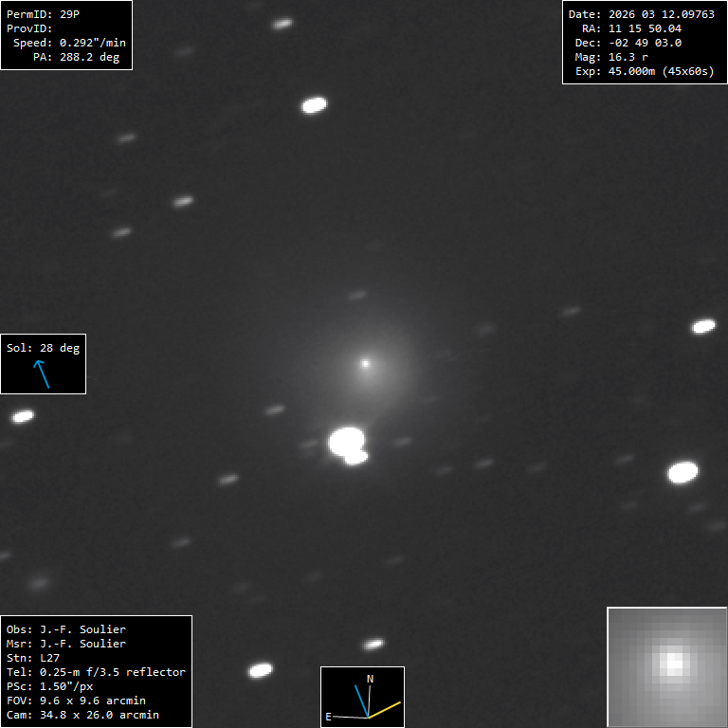The height and width of the screenshot is (728, 728).
Task: Click the E label on the compass
Action: [x=329, y=717]
